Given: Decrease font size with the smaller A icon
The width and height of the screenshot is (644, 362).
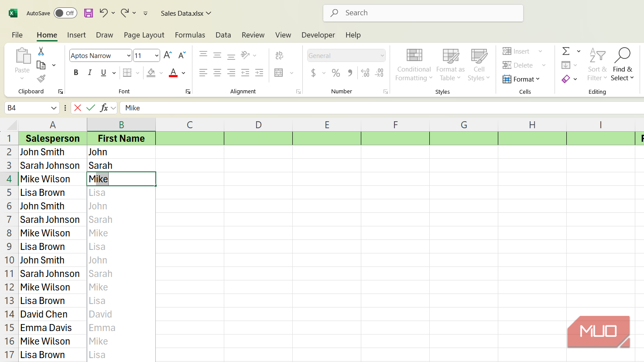Looking at the screenshot, I should coord(182,55).
